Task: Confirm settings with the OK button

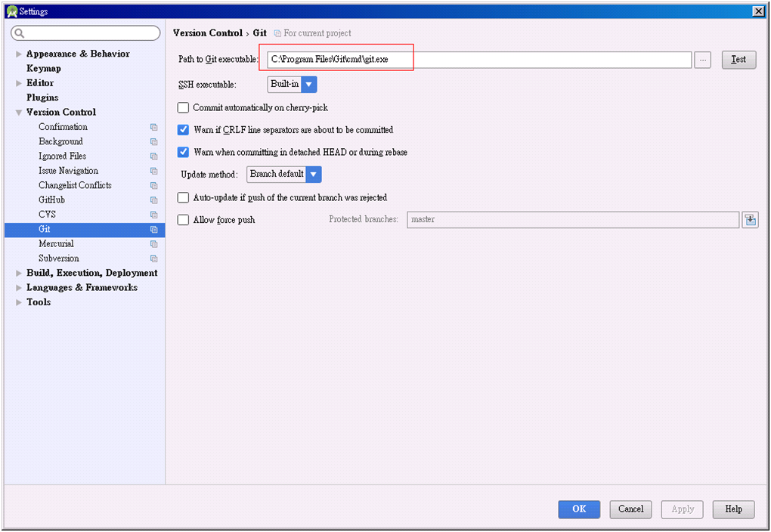Action: pos(579,509)
